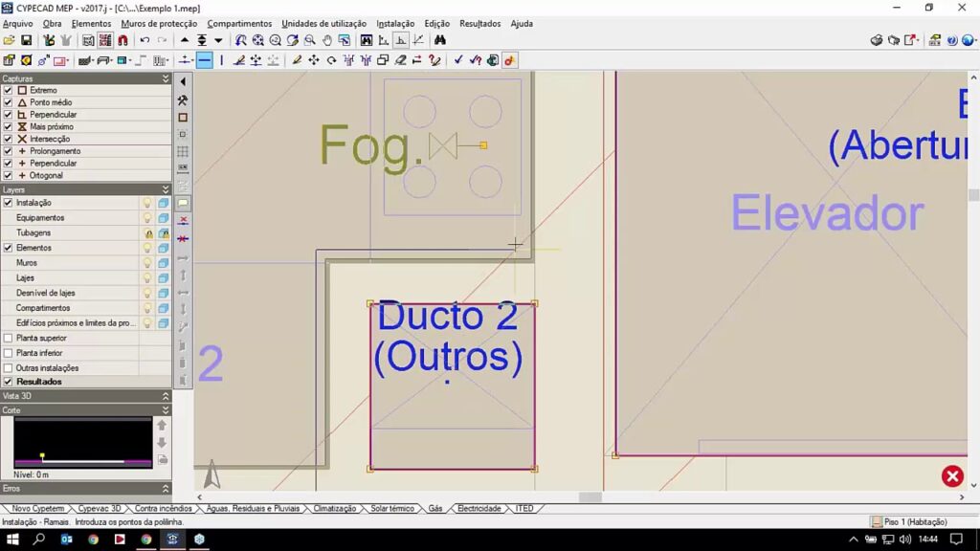Uncheck the Ponto médio capture option
This screenshot has height=551, width=980.
click(9, 102)
